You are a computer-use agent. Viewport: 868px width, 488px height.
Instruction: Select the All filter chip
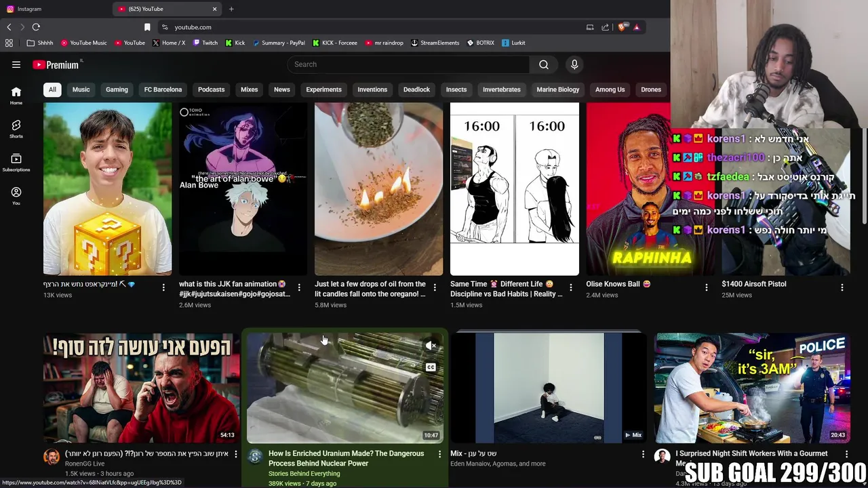(52, 89)
